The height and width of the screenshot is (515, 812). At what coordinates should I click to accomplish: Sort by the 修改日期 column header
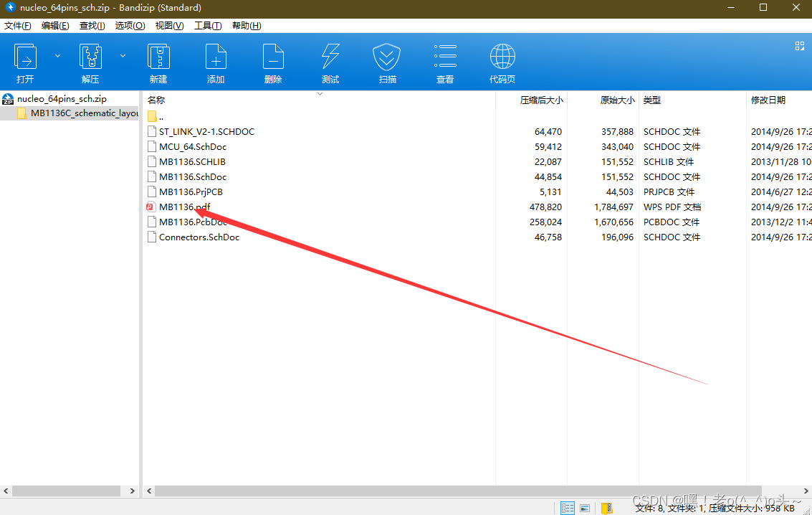pos(768,100)
